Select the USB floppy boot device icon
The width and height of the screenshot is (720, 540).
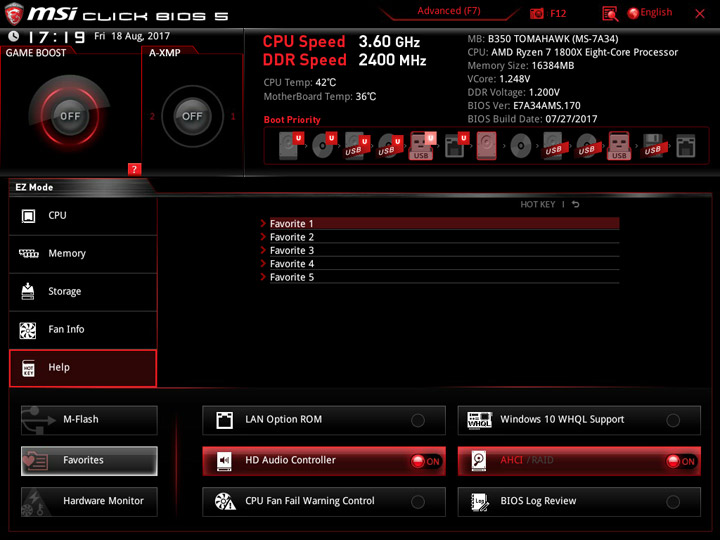tap(653, 146)
